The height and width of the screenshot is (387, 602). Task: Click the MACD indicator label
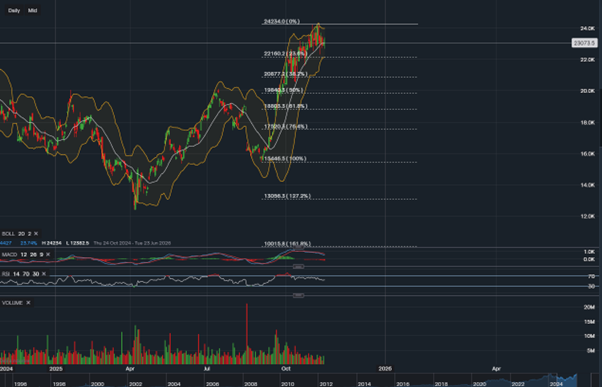pyautogui.click(x=9, y=254)
